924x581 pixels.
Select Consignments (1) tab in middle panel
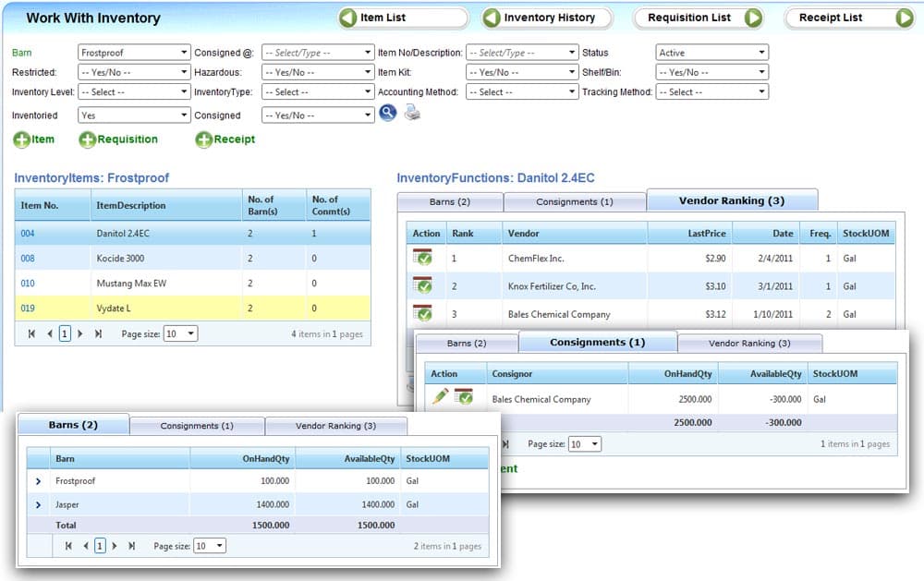coord(598,343)
